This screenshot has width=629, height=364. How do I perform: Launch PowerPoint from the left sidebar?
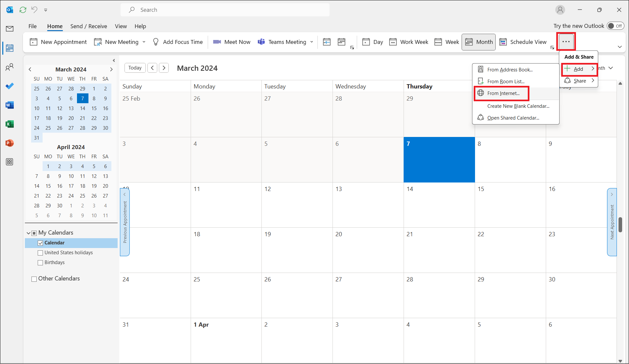click(10, 143)
